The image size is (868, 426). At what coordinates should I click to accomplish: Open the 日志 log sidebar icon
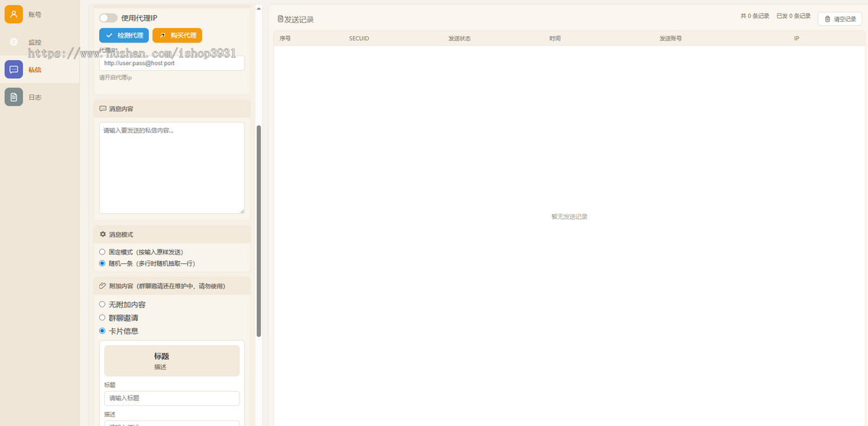click(x=14, y=97)
